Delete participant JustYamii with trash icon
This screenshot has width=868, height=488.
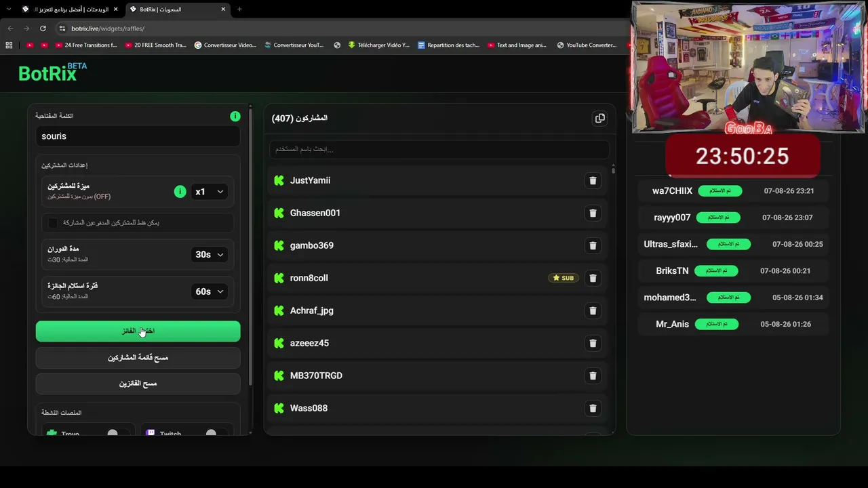pyautogui.click(x=593, y=180)
